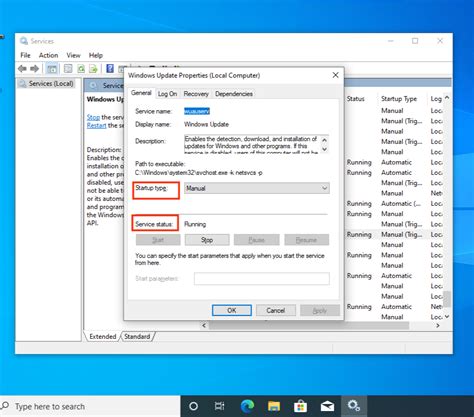Image resolution: width=474 pixels, height=417 pixels.
Task: Open the File menu
Action: 25,55
